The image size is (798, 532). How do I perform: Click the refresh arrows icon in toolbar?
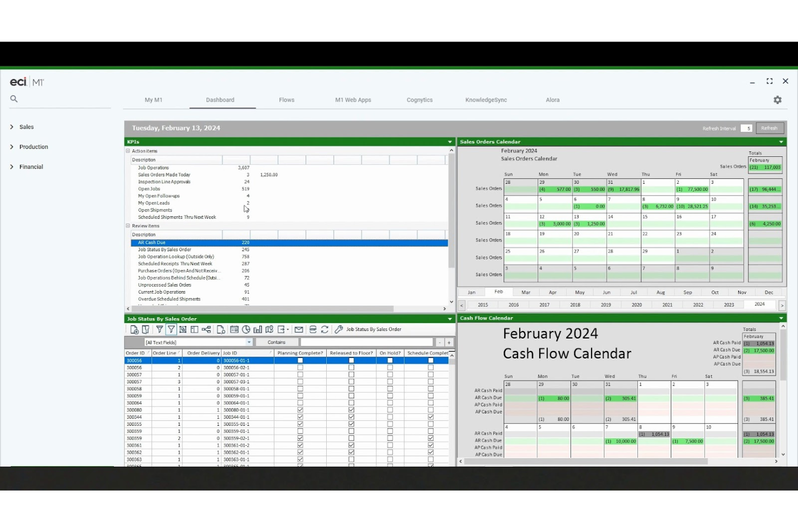point(325,329)
